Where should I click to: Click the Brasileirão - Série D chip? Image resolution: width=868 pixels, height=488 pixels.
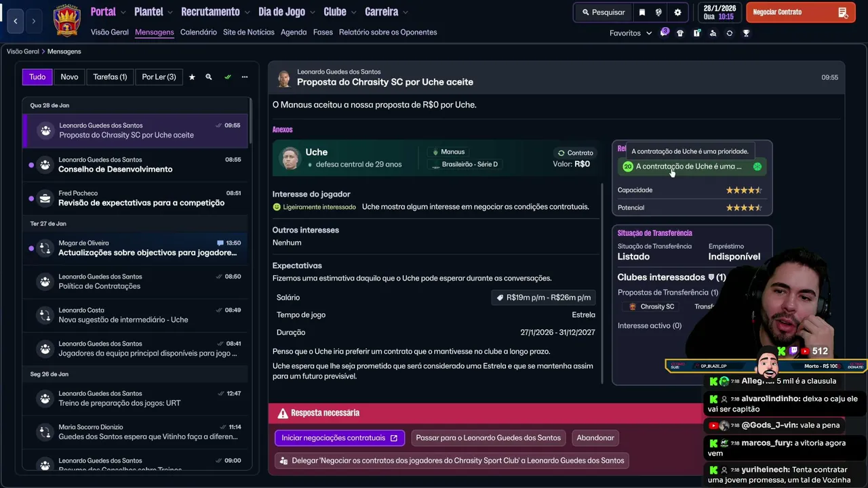click(x=465, y=164)
